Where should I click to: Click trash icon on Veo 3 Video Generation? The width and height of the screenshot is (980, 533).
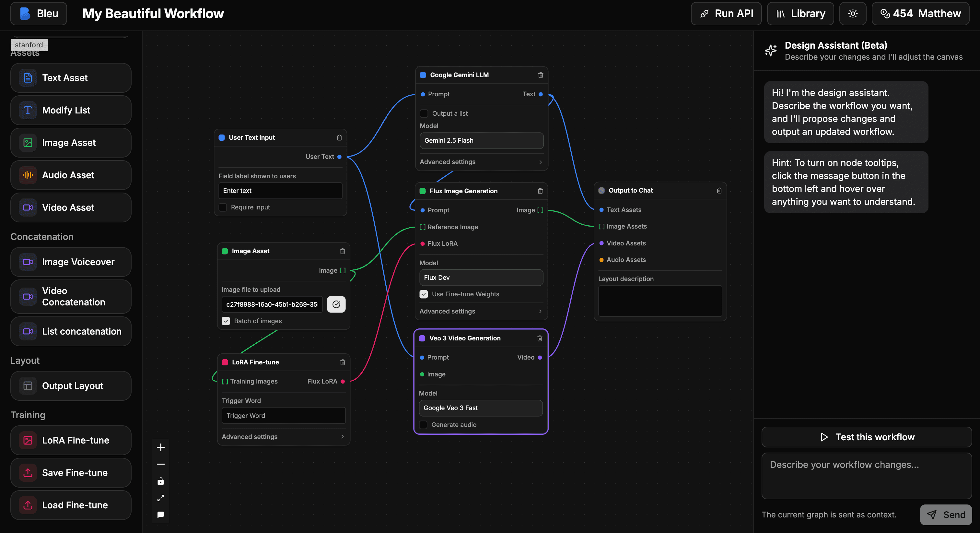point(540,338)
